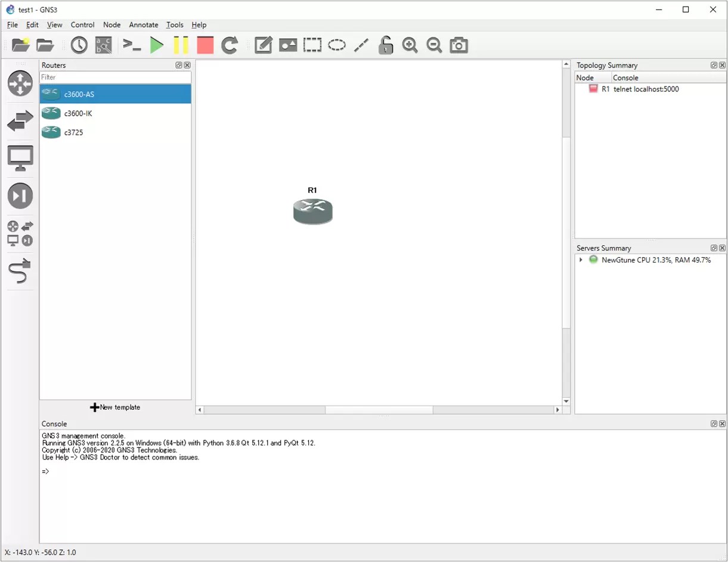Browse all devices sidebar icon
This screenshot has height=562, width=728.
tap(20, 233)
